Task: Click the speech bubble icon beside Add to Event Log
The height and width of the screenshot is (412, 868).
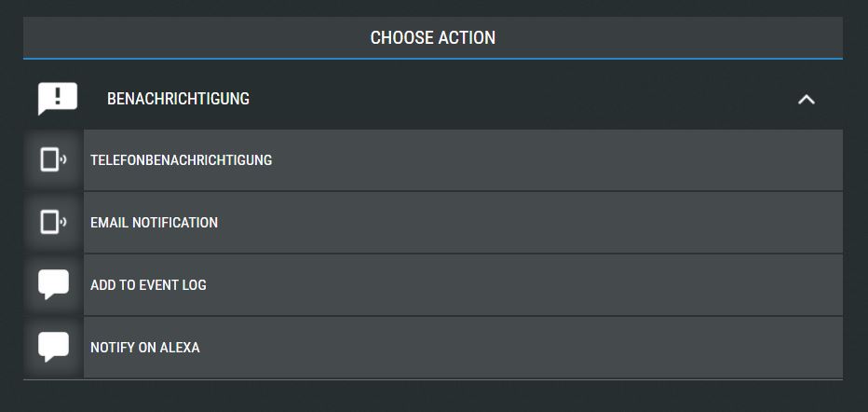Action: 53,284
